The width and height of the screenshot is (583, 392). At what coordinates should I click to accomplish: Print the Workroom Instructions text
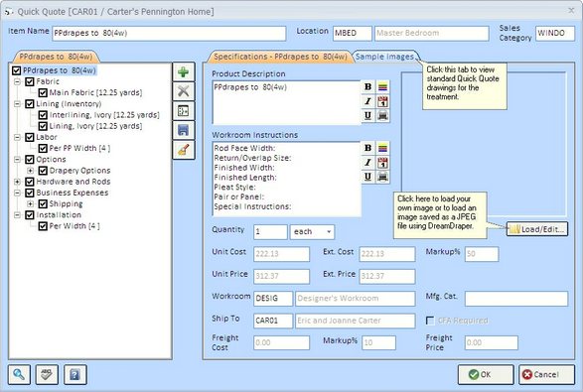382,177
